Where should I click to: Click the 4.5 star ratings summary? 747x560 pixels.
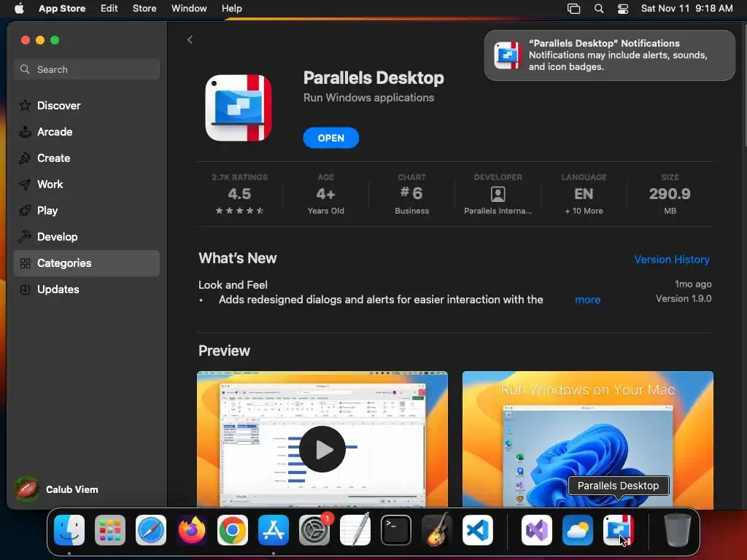(x=239, y=195)
